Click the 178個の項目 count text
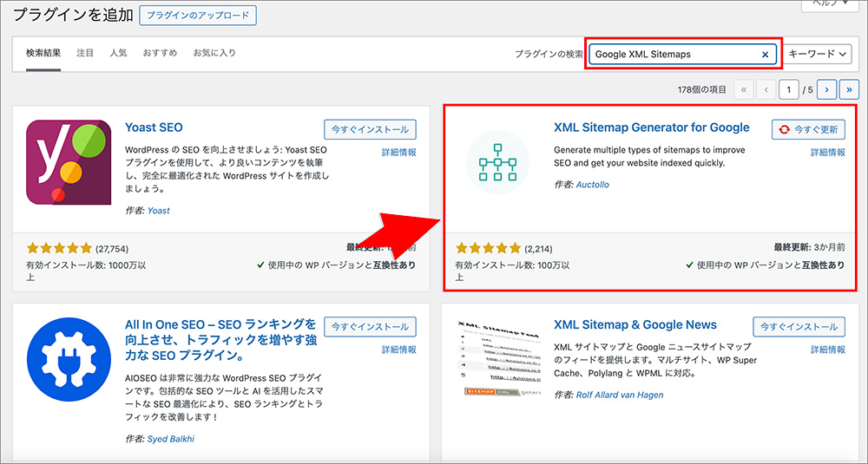868x464 pixels. click(702, 89)
